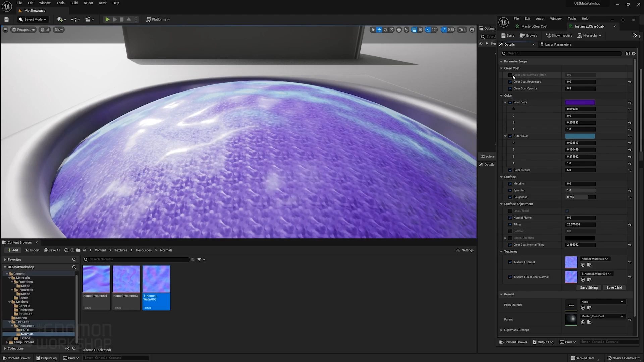Click the Inner Color purple swatch

[580, 102]
